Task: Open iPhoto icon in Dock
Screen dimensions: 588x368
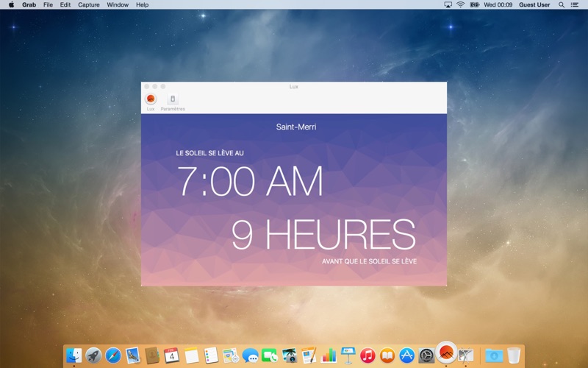Action: 289,355
